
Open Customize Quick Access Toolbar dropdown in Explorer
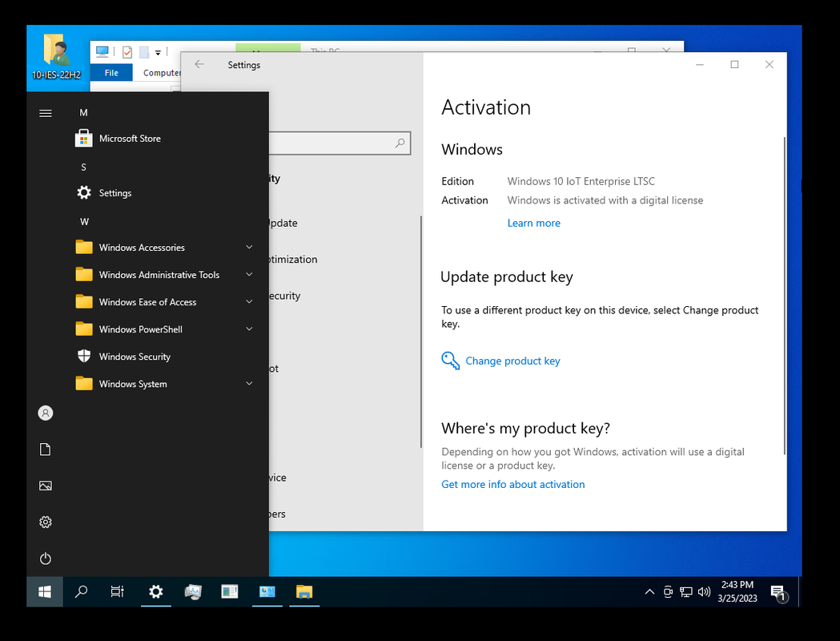[158, 53]
